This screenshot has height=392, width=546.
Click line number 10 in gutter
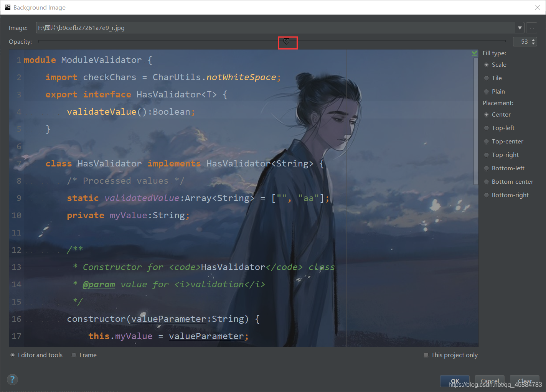pos(16,216)
